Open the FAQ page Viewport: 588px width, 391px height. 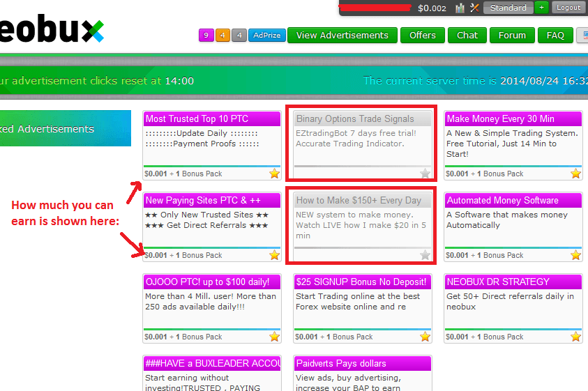click(555, 36)
